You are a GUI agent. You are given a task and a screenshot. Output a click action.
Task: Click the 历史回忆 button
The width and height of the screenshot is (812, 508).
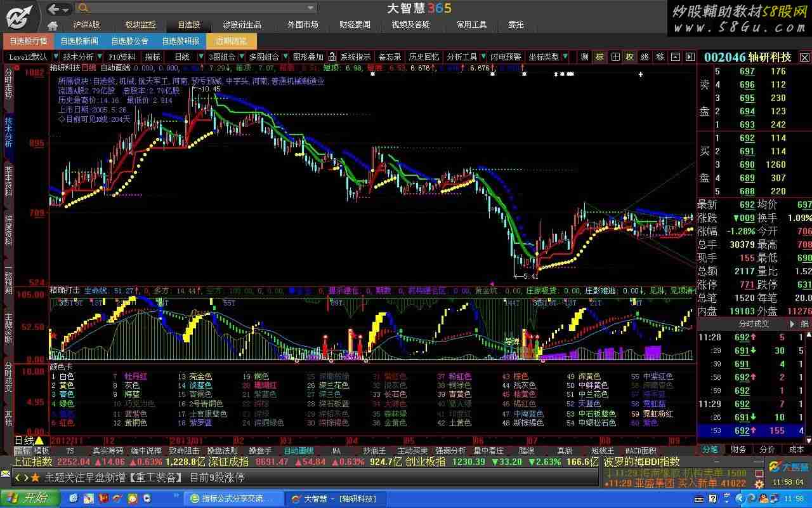[424, 57]
